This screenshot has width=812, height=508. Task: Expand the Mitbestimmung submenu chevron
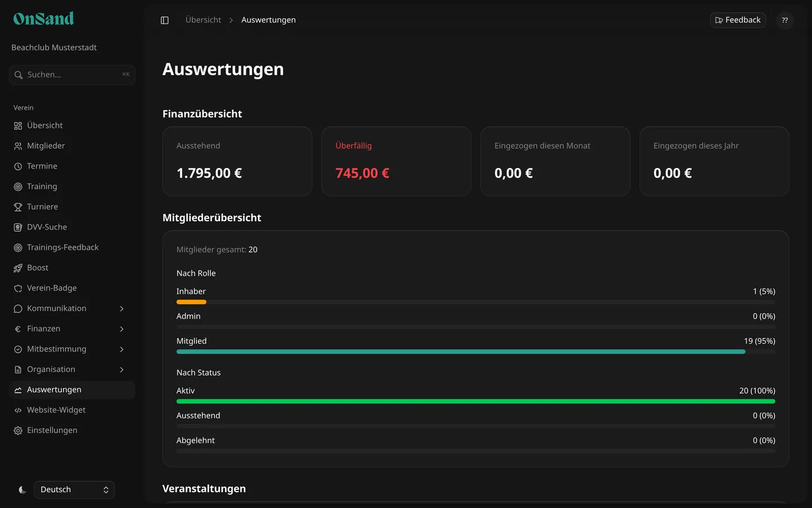(122, 349)
